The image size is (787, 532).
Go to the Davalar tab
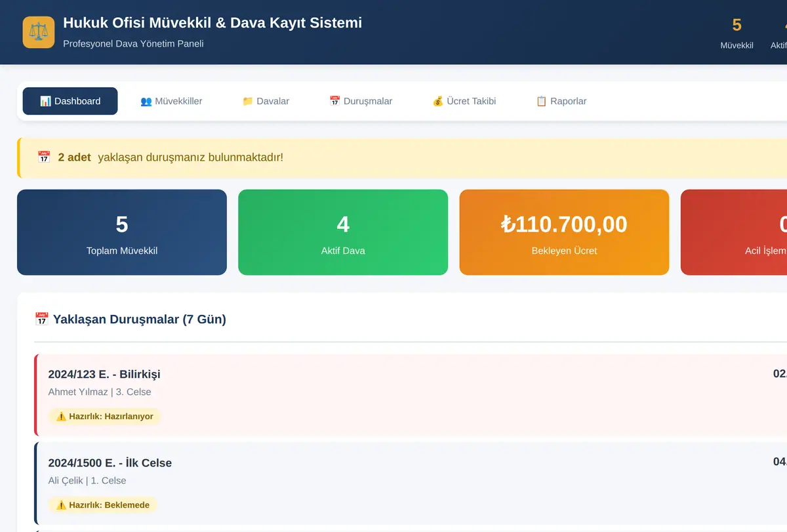(x=266, y=101)
